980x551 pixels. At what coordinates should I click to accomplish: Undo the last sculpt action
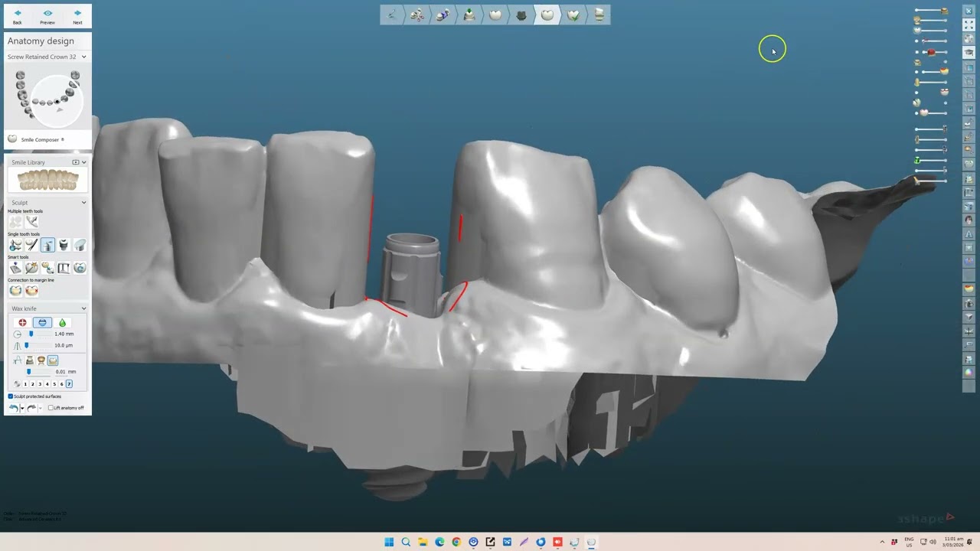(14, 408)
